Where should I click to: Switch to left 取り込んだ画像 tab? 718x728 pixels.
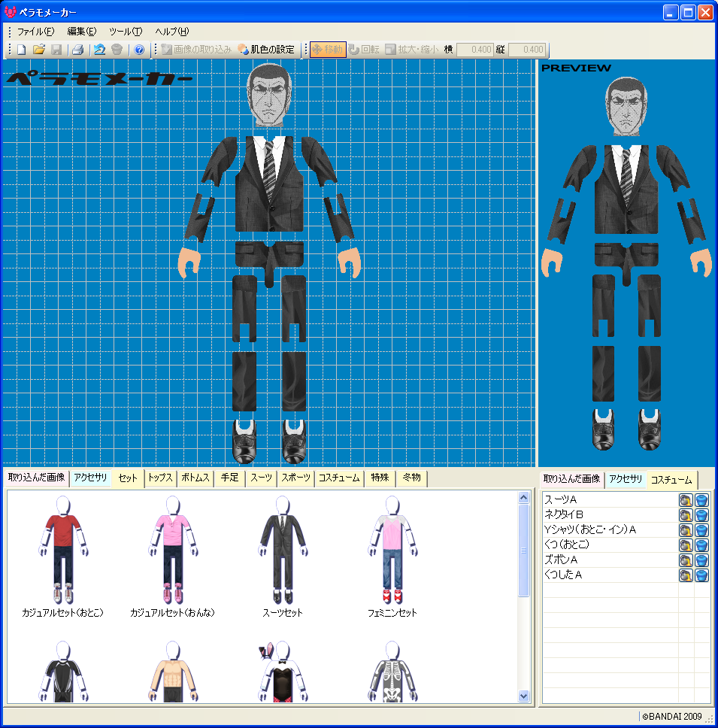[37, 478]
